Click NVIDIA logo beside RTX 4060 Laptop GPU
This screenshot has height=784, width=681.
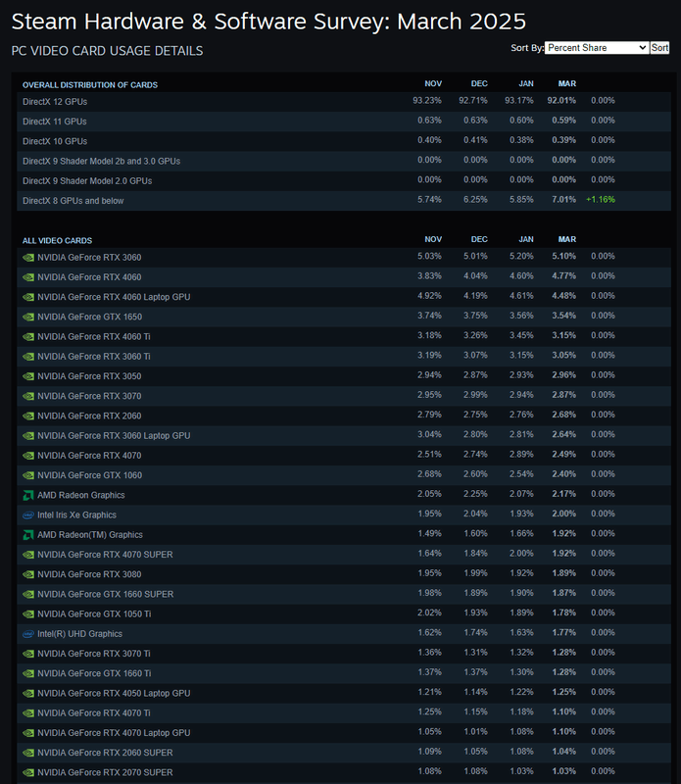click(28, 297)
